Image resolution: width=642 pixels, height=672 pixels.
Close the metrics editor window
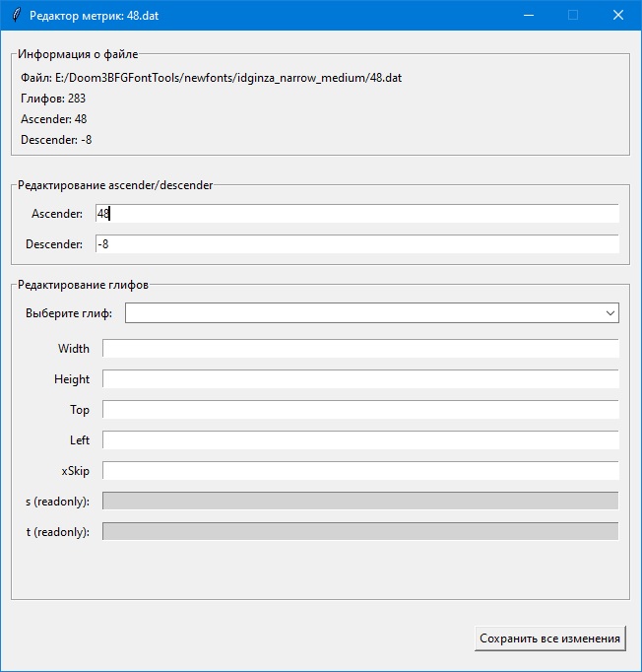tap(618, 15)
